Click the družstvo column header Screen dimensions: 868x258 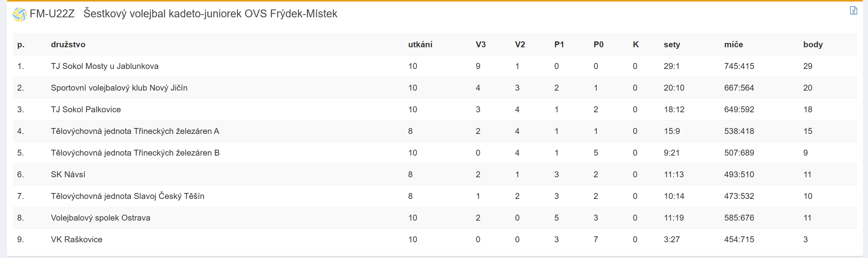(68, 45)
